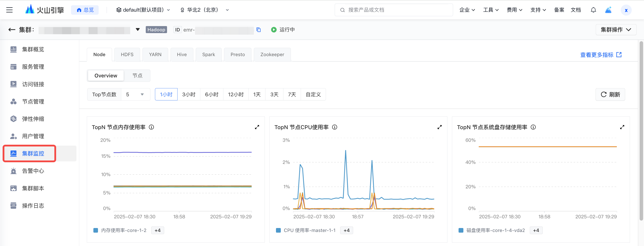Select 集群监控 in sidebar
The height and width of the screenshot is (246, 644).
pyautogui.click(x=33, y=153)
